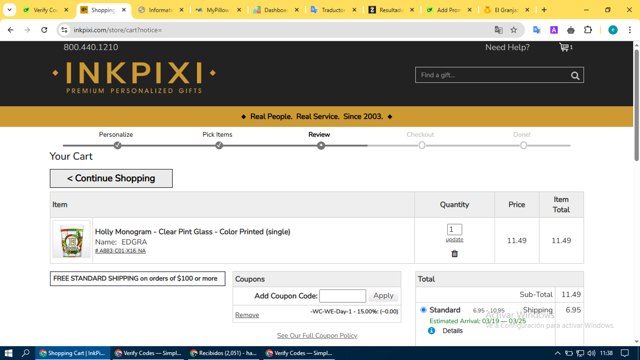Open the shipping Details info icon
The image size is (640, 360).
[x=431, y=331]
